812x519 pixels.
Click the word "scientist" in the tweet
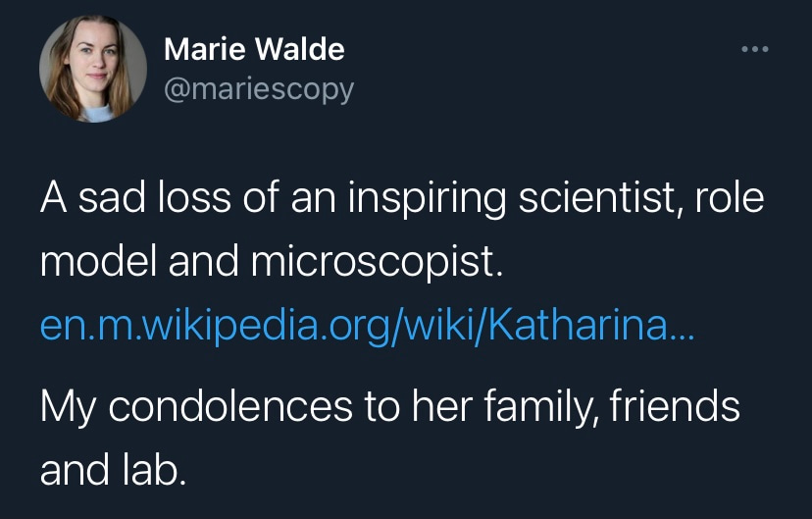[584, 201]
